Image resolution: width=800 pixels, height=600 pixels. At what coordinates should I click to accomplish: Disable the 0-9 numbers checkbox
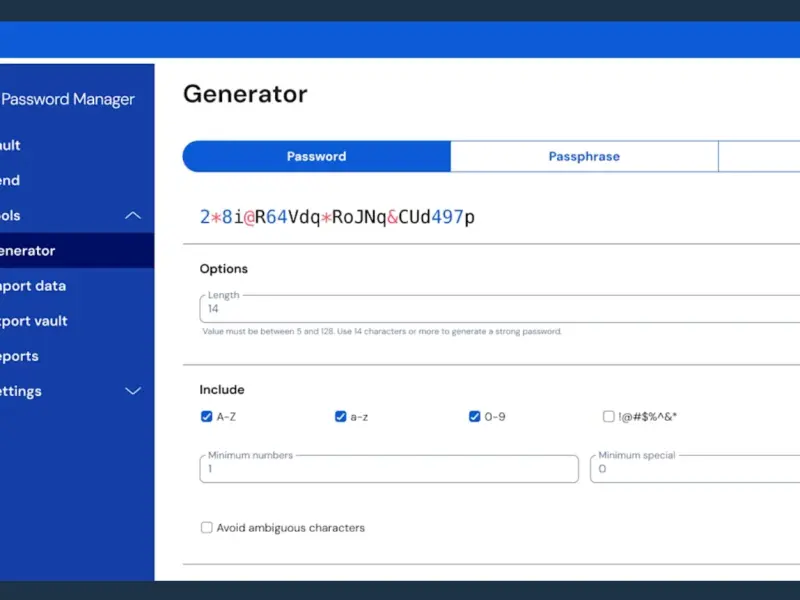point(475,417)
